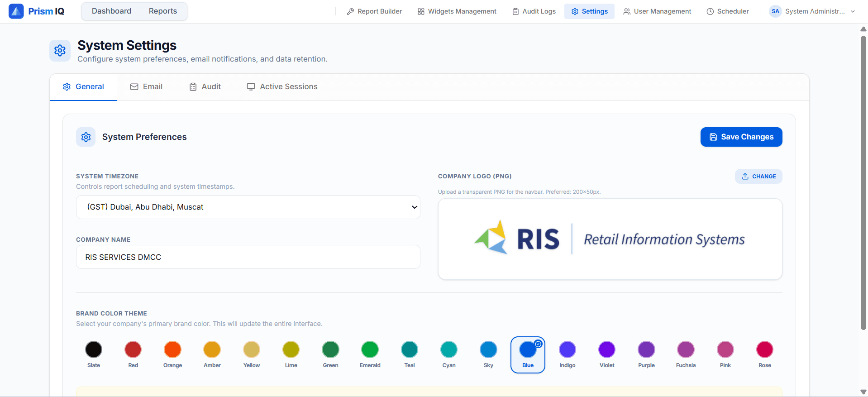Viewport: 868px width, 397px height.
Task: Select the Blue brand color option
Action: (x=528, y=350)
